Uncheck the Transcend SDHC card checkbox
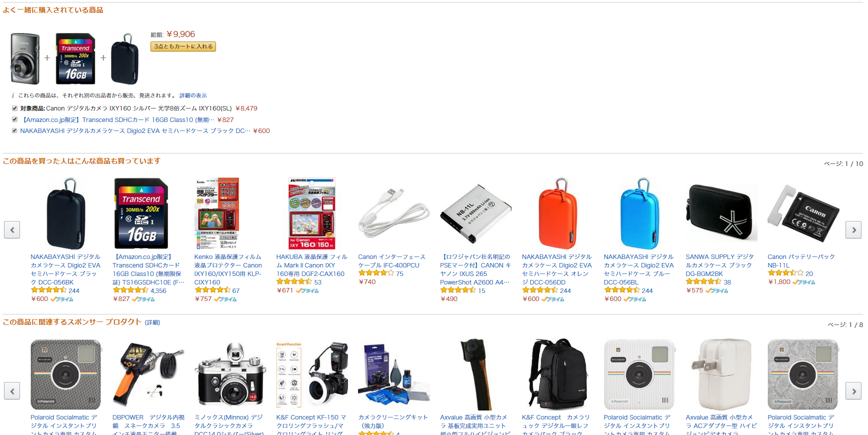Screen dimensions: 868x435 [14, 119]
